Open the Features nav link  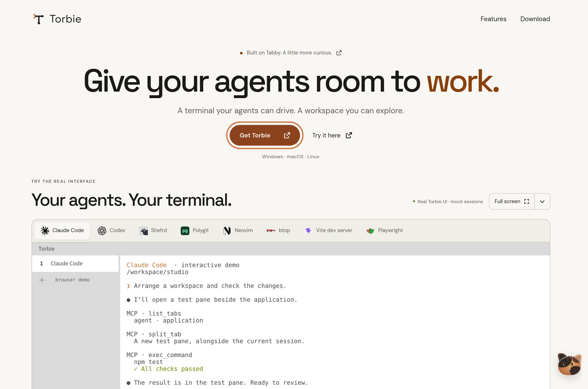pyautogui.click(x=493, y=19)
